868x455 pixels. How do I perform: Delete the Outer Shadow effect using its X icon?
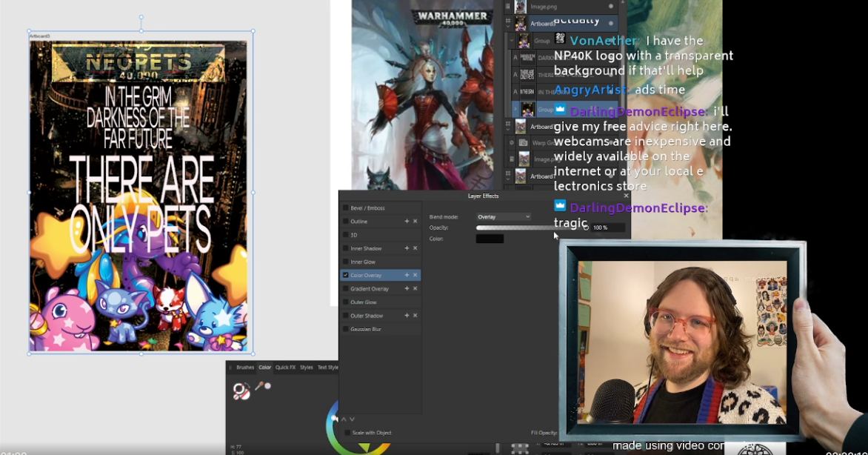click(x=415, y=316)
